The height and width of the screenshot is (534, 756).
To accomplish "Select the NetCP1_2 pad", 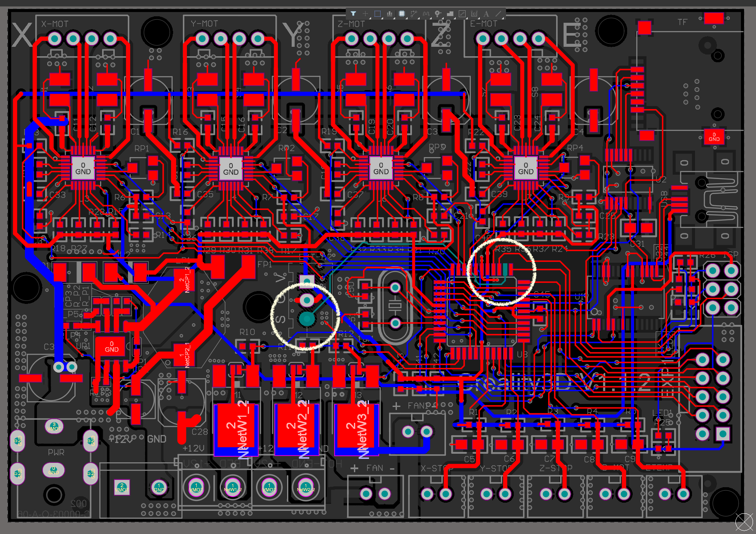I will 184,280.
